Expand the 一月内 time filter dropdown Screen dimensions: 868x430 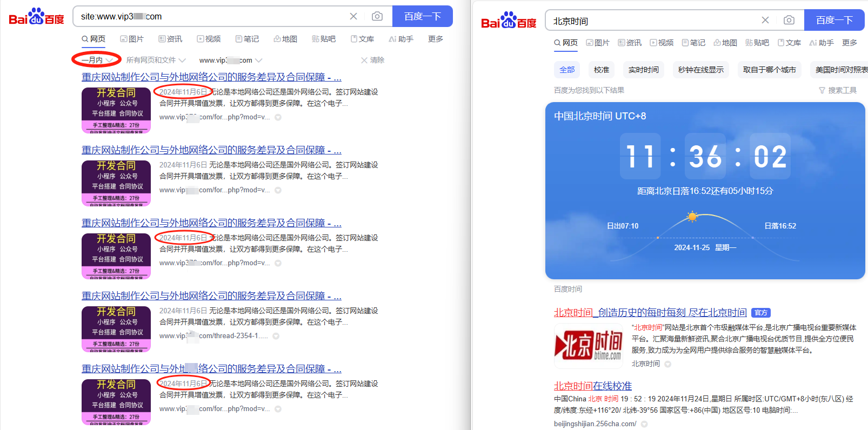(96, 60)
